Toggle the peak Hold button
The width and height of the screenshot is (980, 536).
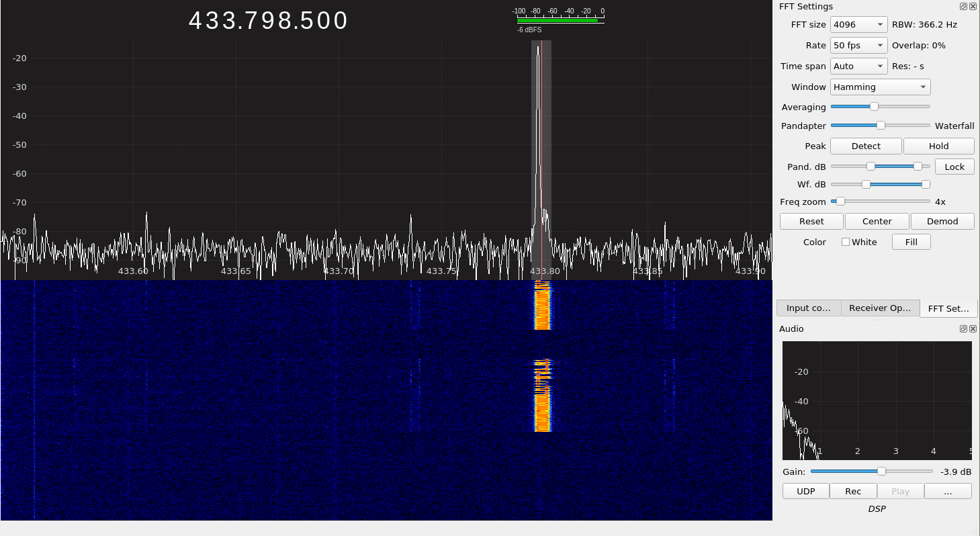tap(938, 146)
